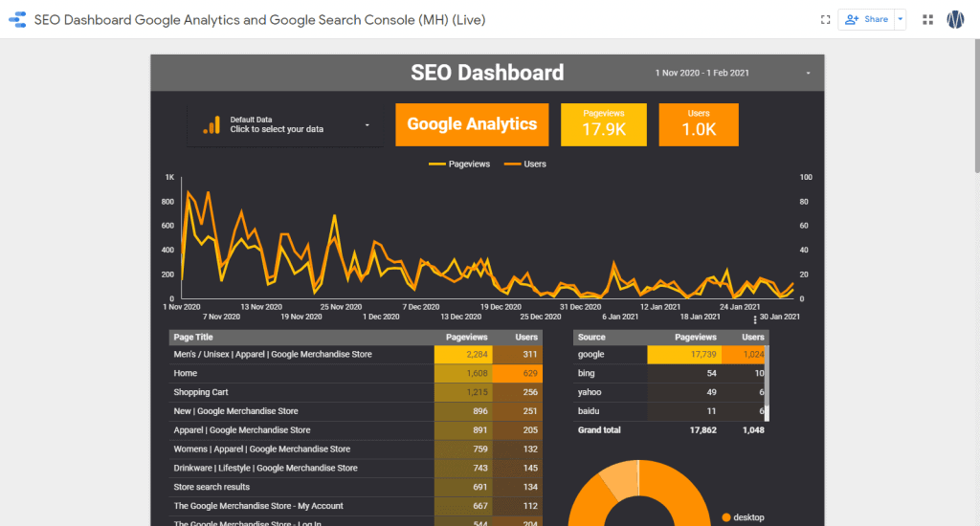Select the New | Google Merchandise Store row

(356, 411)
